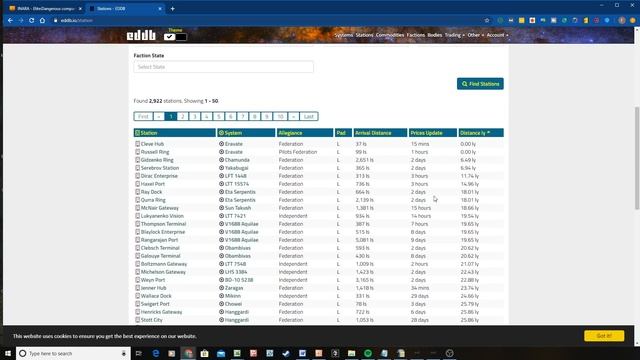Open Steam from the taskbar
The height and width of the screenshot is (360, 640).
[x=286, y=353]
